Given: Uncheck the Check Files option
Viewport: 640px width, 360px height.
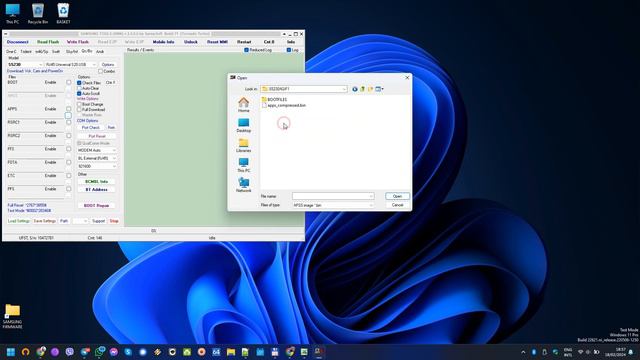Looking at the screenshot, I should 79,83.
